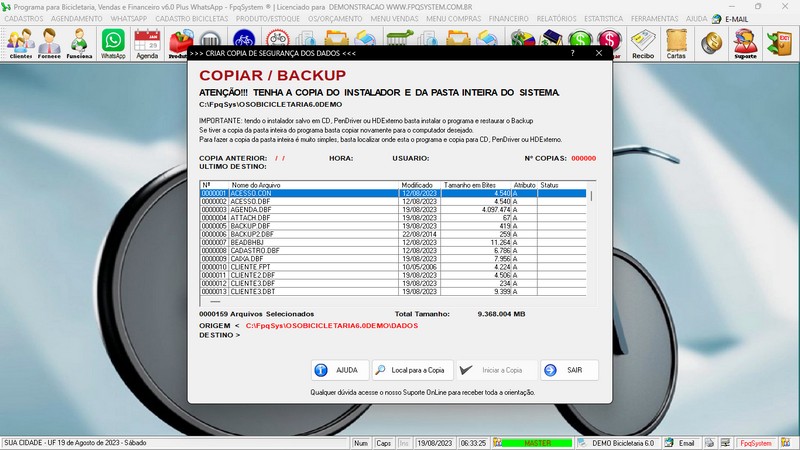Screen dimensions: 800x450
Task: Click Iniciar a Copia button
Action: [496, 370]
